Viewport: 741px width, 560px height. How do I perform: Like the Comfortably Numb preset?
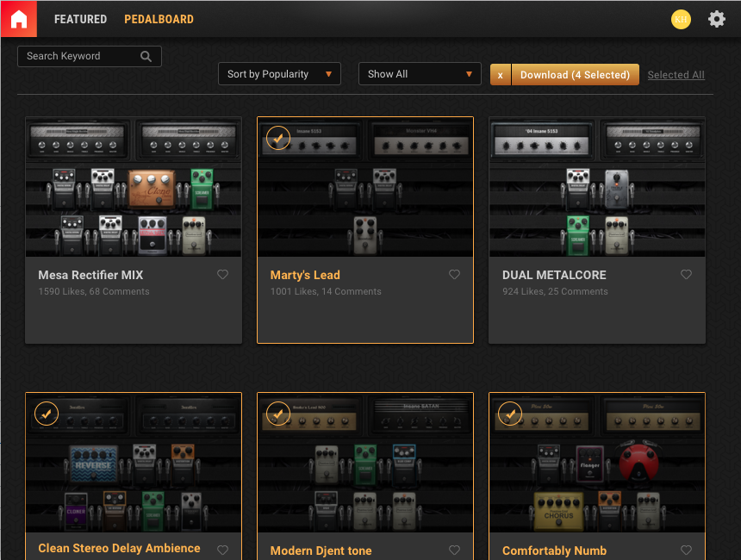point(686,550)
